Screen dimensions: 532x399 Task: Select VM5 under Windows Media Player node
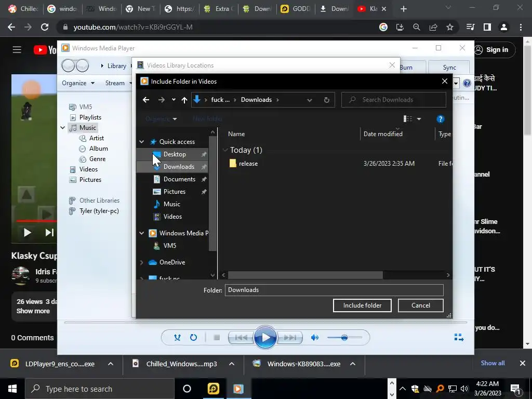[169, 246]
